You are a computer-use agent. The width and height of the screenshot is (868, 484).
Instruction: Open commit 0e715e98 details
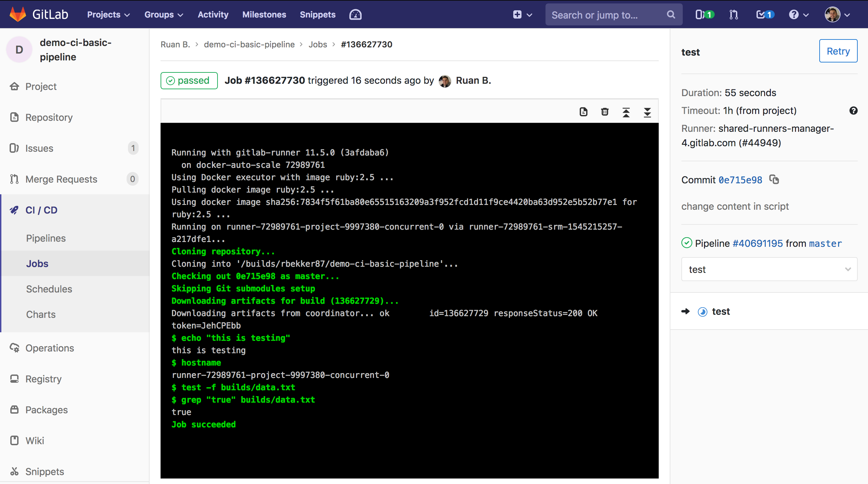point(740,180)
